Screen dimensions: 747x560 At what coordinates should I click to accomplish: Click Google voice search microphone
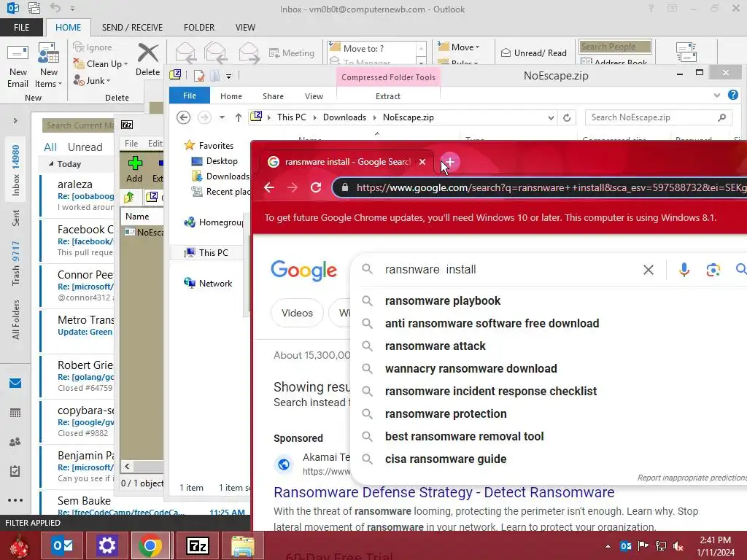pos(684,270)
